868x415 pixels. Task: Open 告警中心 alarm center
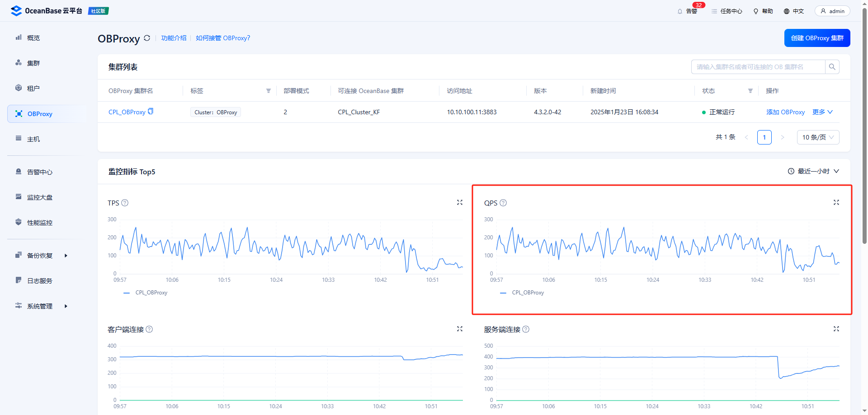click(40, 172)
